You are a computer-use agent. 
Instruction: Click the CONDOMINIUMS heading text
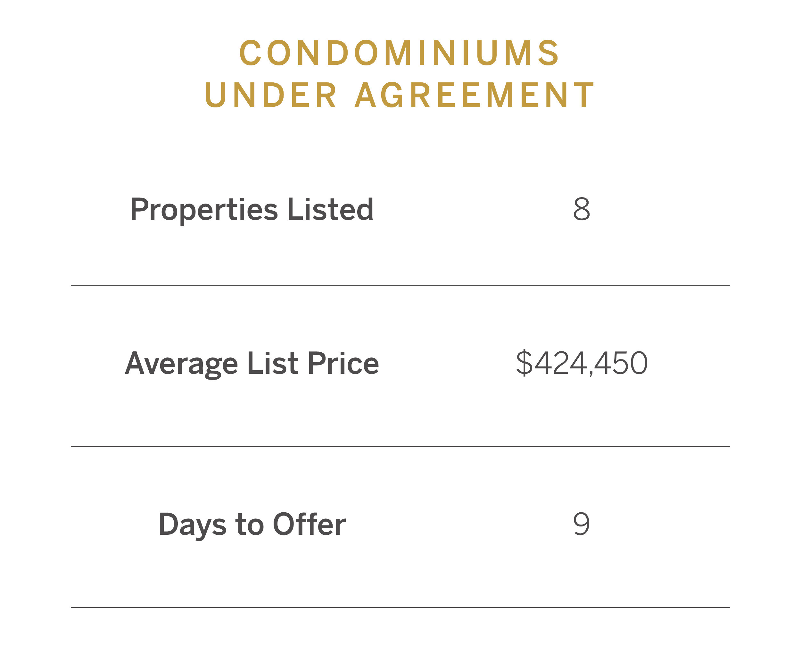(x=399, y=53)
